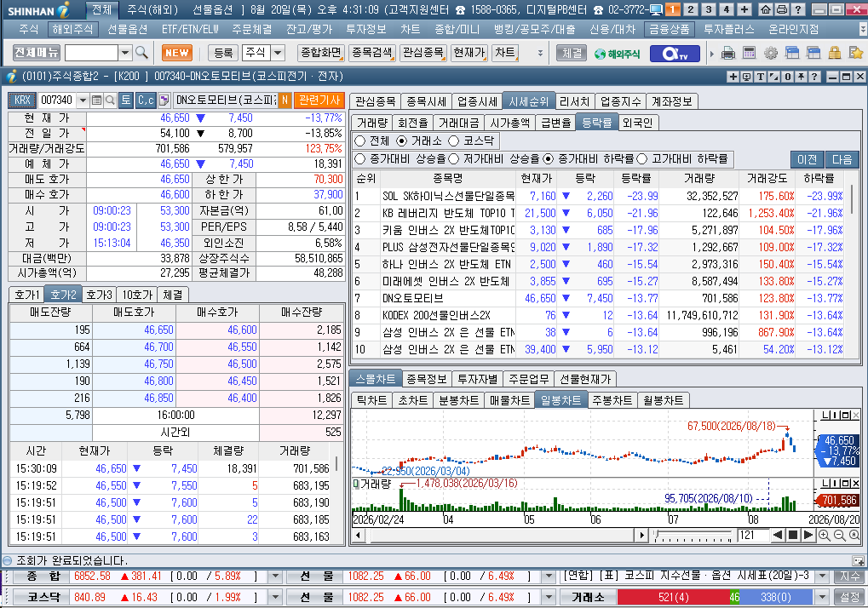
Task: Open the settings gear icon in the toolbar
Action: click(771, 53)
